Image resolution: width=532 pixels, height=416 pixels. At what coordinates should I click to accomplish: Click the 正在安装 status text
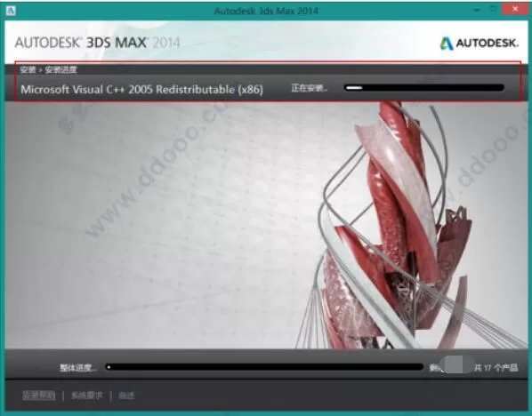pyautogui.click(x=310, y=88)
